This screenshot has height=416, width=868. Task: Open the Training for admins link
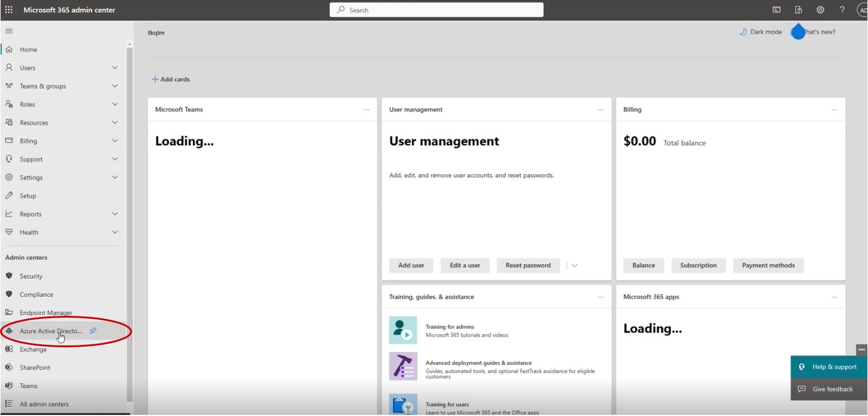pos(450,327)
